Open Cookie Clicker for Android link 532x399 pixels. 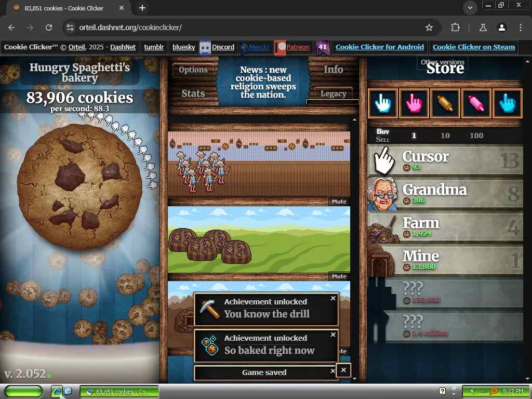click(x=380, y=47)
